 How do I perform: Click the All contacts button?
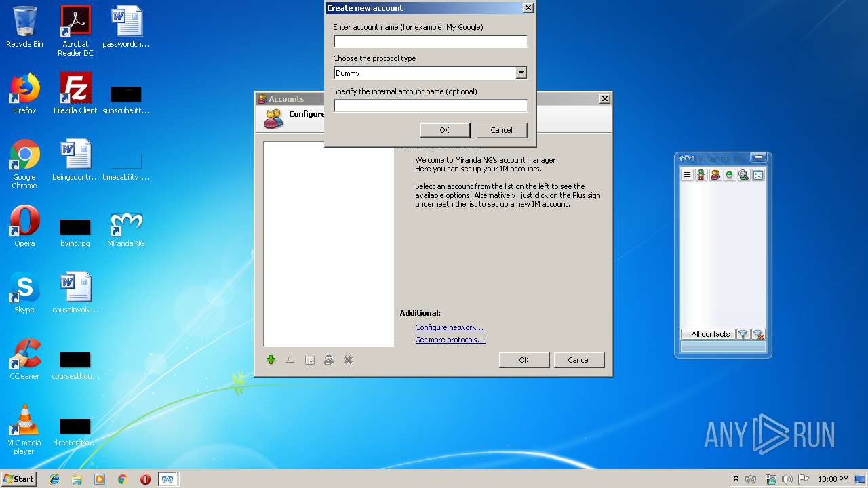click(x=709, y=334)
